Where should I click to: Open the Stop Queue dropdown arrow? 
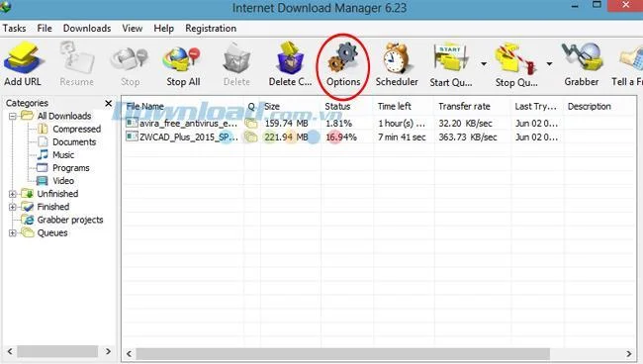point(549,64)
